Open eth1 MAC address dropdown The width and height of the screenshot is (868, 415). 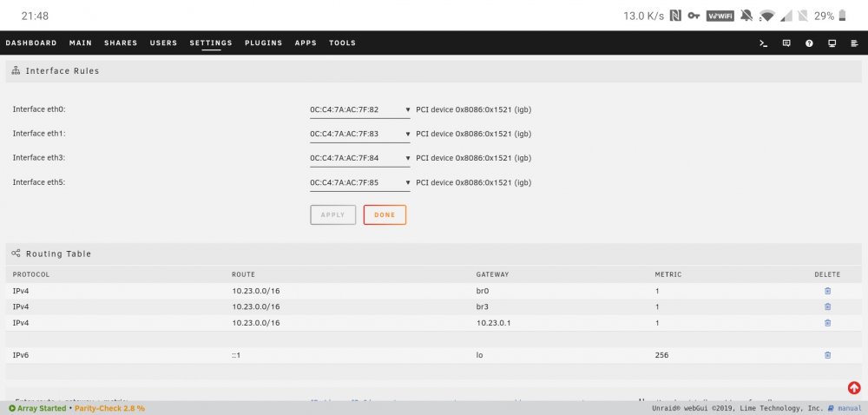pos(360,134)
